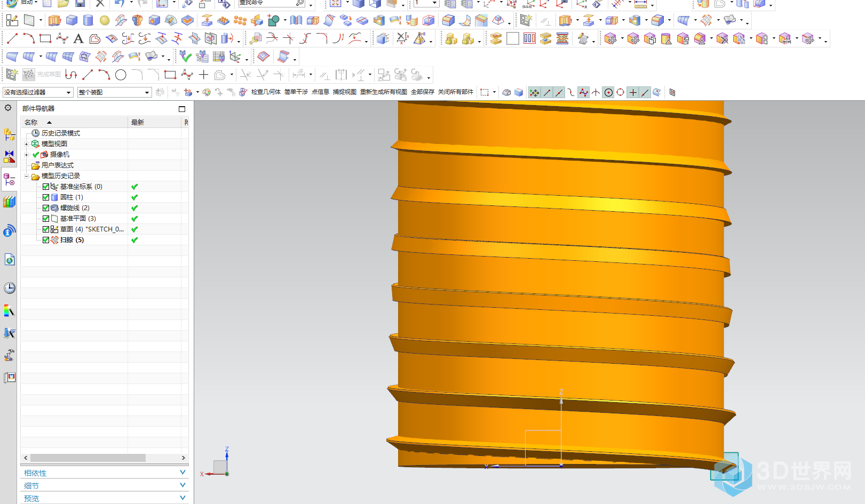This screenshot has height=504, width=865.
Task: Open the Reuse Library books icon
Action: 9,202
